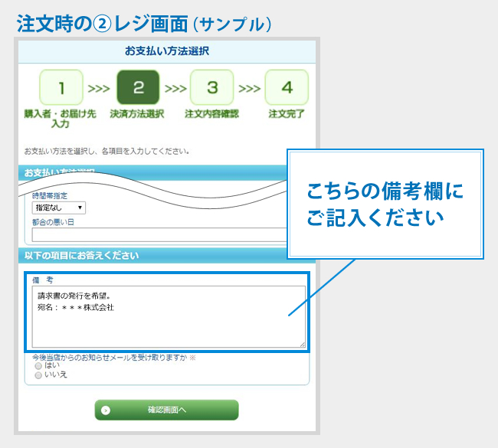Click step 1 box in progress indicator
Viewport: 498px width, 448px height.
[x=61, y=87]
